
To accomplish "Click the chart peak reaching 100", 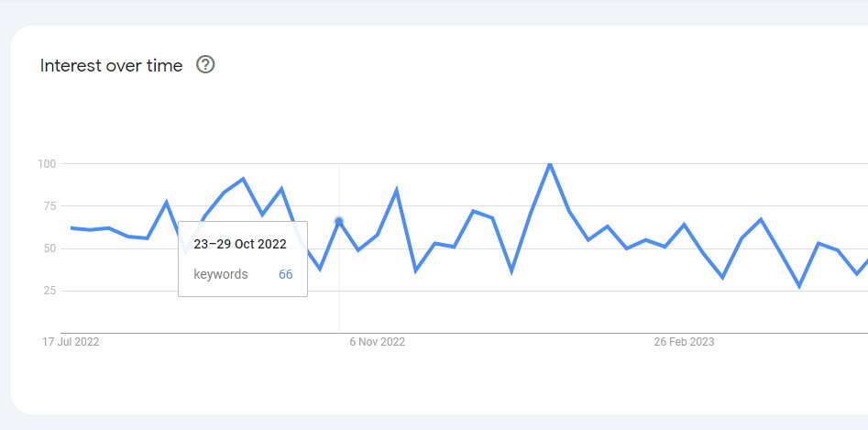I will (x=549, y=164).
